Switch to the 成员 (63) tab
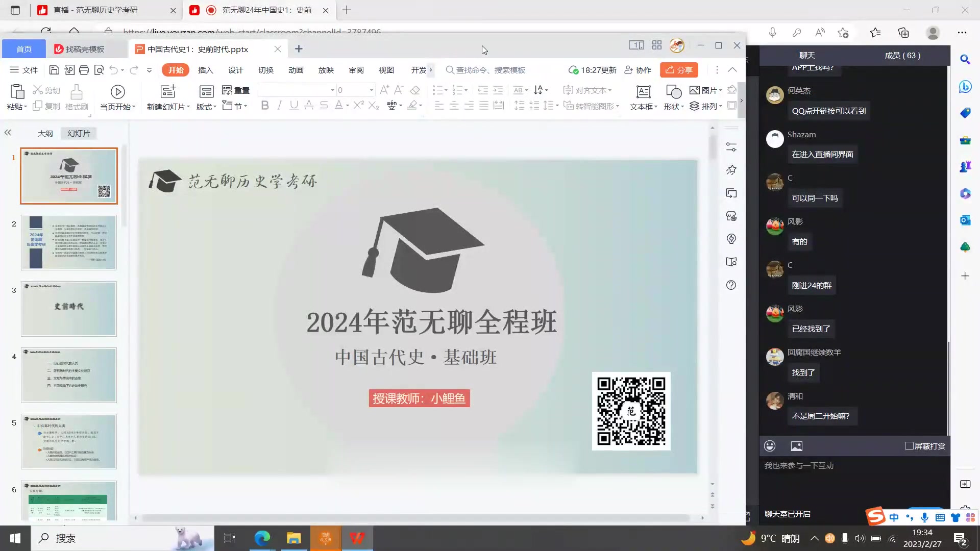Image resolution: width=980 pixels, height=551 pixels. click(x=902, y=55)
